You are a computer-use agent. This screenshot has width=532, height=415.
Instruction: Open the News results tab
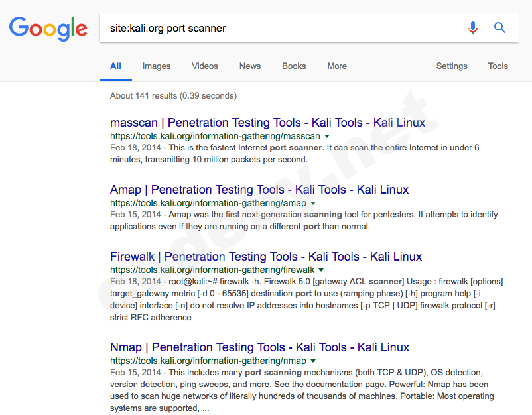249,66
